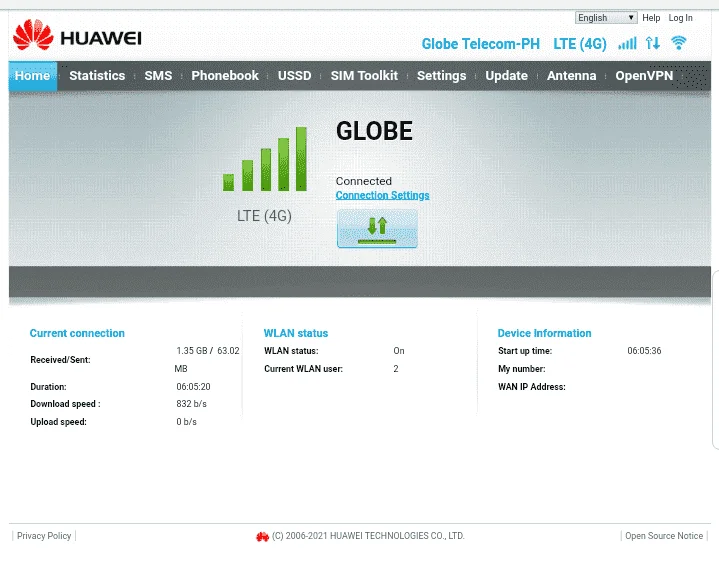Screen dimensions: 719x586
Task: Click the WLAN status value On
Action: [398, 351]
